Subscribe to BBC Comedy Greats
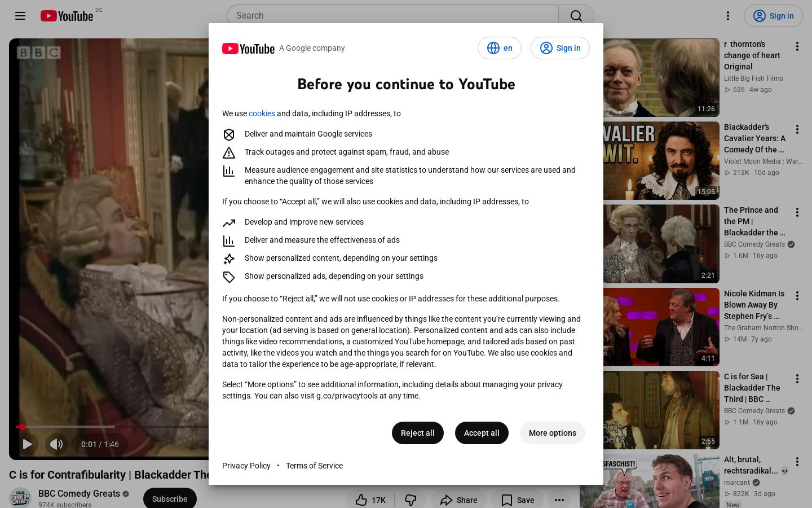Viewport: 812px width, 508px height. point(170,499)
